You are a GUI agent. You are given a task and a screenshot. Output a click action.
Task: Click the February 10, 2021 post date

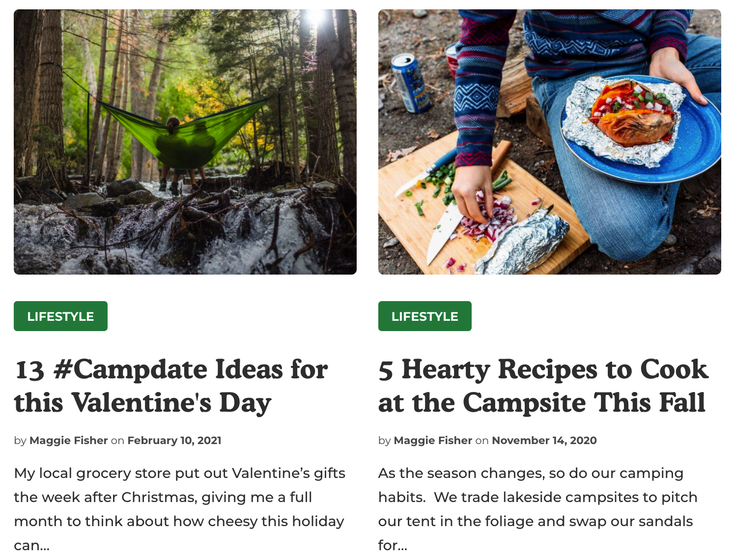(x=174, y=441)
